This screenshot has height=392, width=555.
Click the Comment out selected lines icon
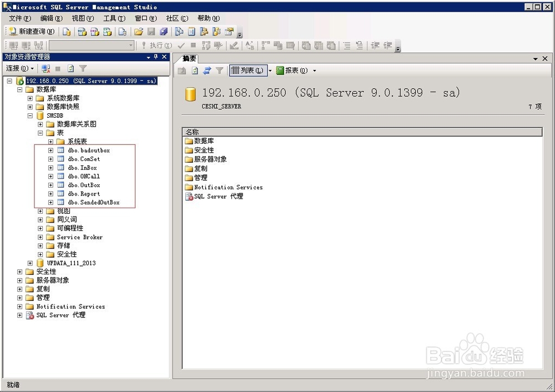coord(347,46)
